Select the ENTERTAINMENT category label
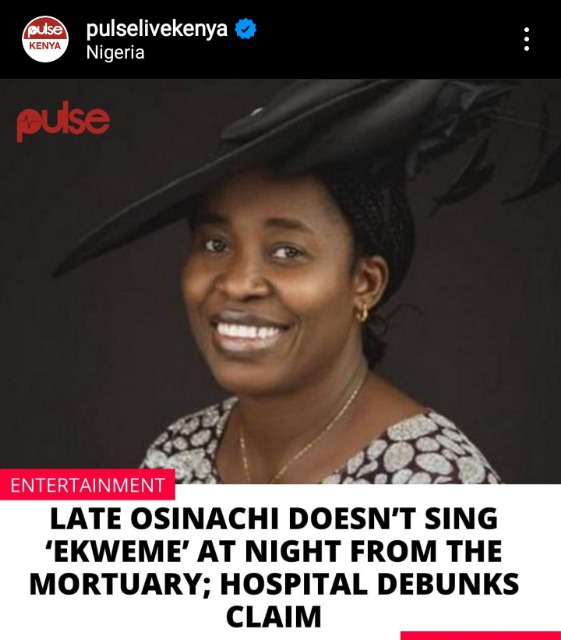Screen dimensions: 561x640 click(x=87, y=485)
